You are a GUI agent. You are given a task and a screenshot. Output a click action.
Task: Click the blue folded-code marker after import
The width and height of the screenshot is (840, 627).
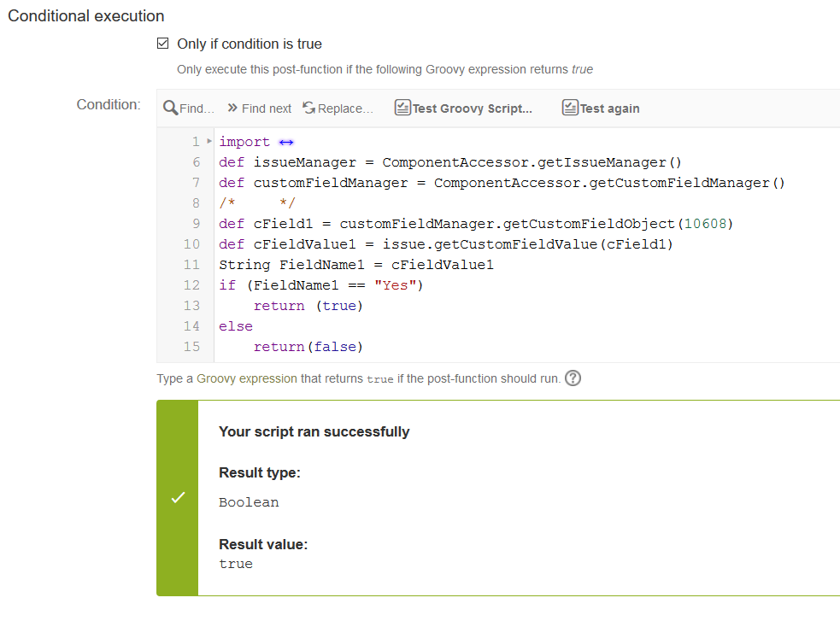(286, 142)
